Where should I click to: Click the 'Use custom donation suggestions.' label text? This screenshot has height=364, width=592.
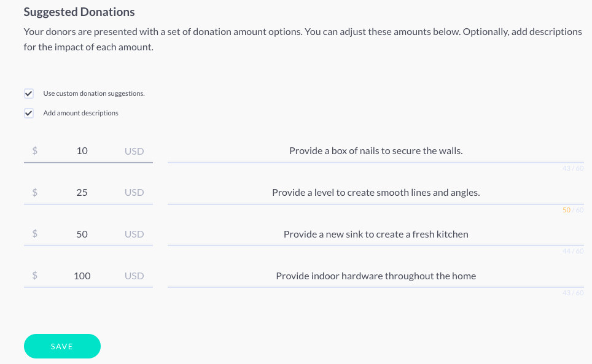(94, 93)
